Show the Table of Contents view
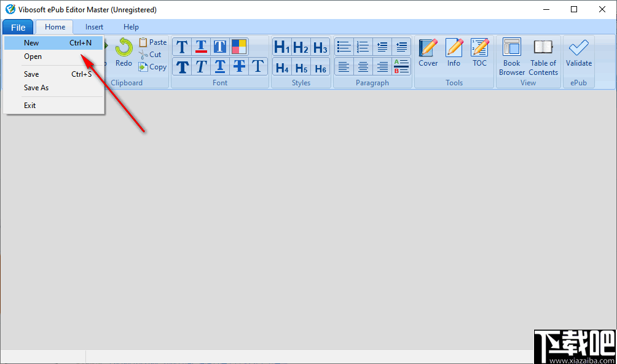Viewport: 617px width, 364px height. [x=543, y=56]
